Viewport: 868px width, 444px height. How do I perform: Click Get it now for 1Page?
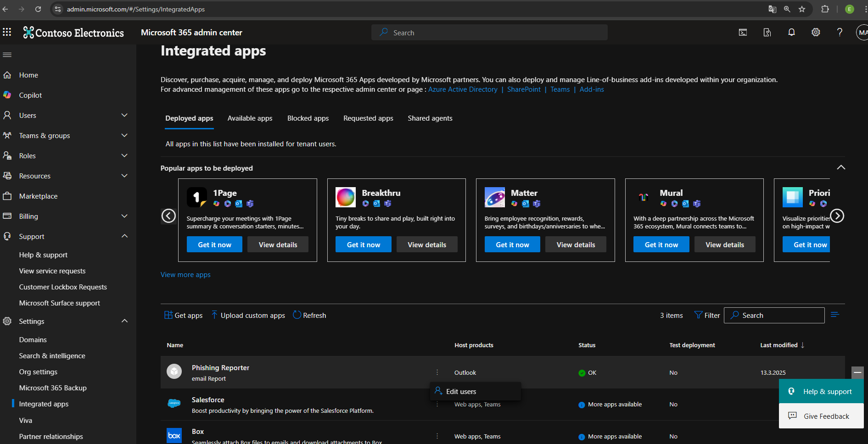(x=214, y=244)
